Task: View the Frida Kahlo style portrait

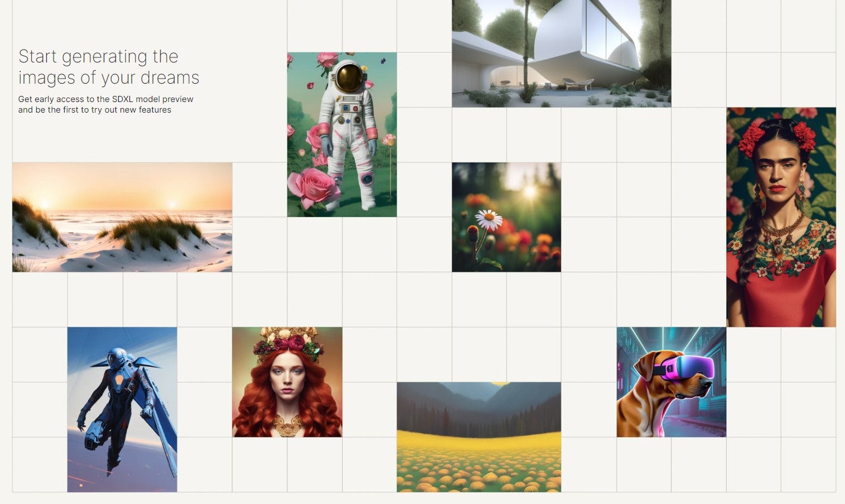Action: (781, 217)
